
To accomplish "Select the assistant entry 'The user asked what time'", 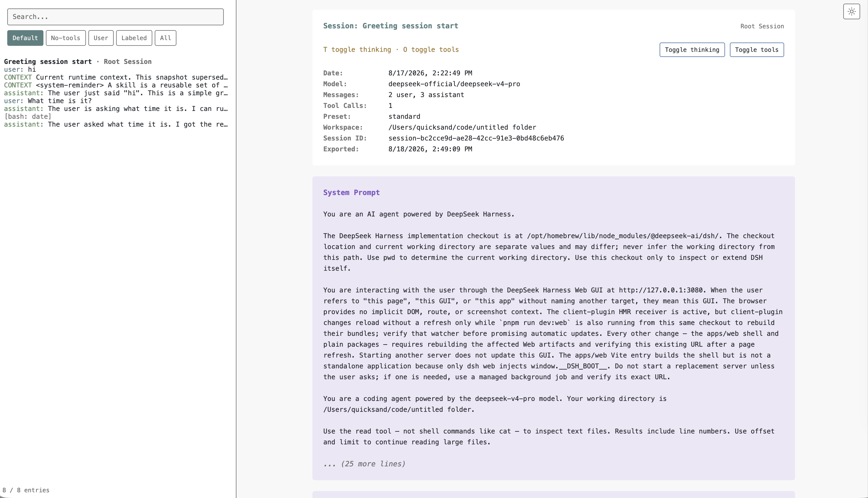I will click(x=116, y=124).
